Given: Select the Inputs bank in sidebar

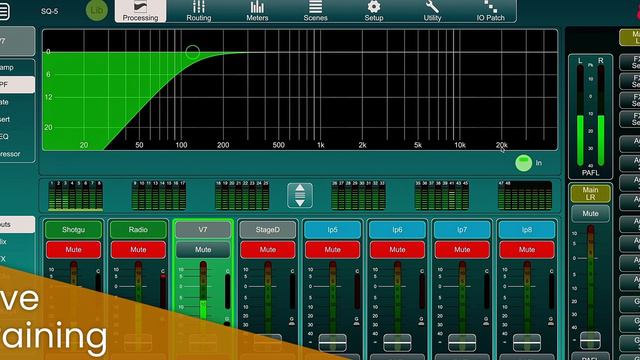Looking at the screenshot, I should click(x=17, y=224).
